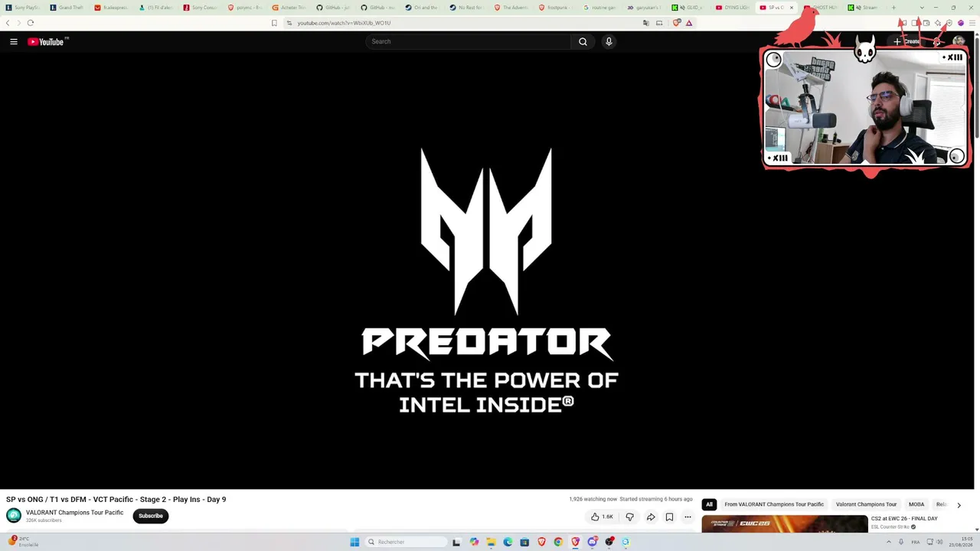Switch to the first GitHub browser tab
Image resolution: width=980 pixels, height=551 pixels.
334,8
